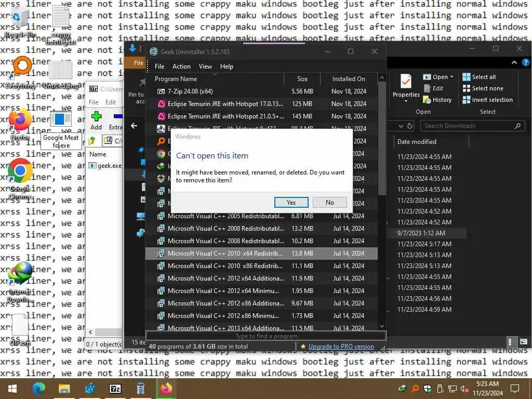The height and width of the screenshot is (399, 532).
Task: Open the View menu in Geek Uninstaller
Action: [x=205, y=66]
